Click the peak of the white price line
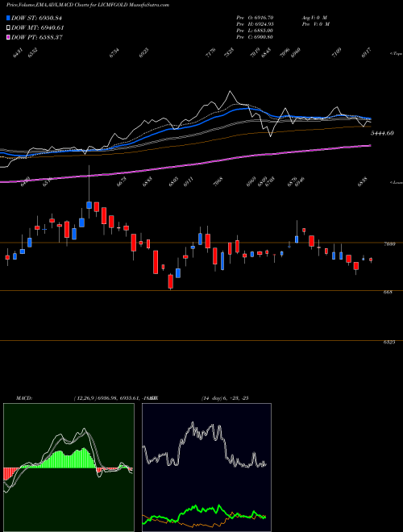The image size is (403, 532). coord(231,91)
